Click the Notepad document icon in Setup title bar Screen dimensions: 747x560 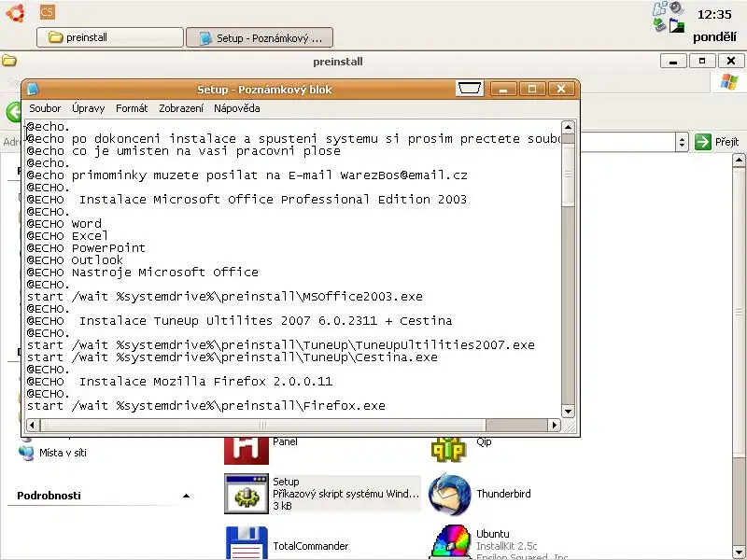[33, 89]
